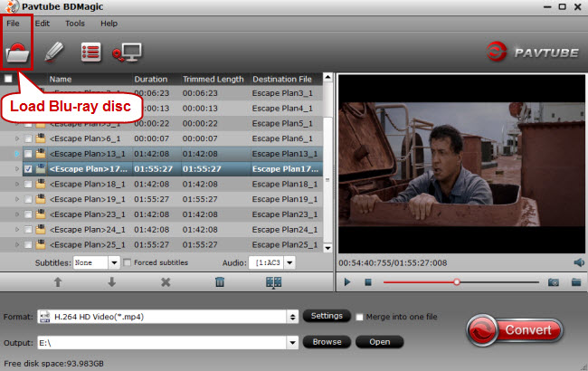Uncheck the Escape Plan 17 checkbox

coord(28,169)
